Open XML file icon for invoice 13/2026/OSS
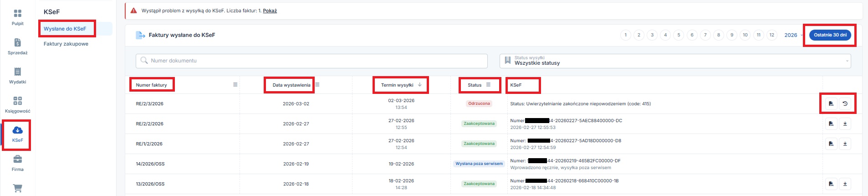 [831, 184]
